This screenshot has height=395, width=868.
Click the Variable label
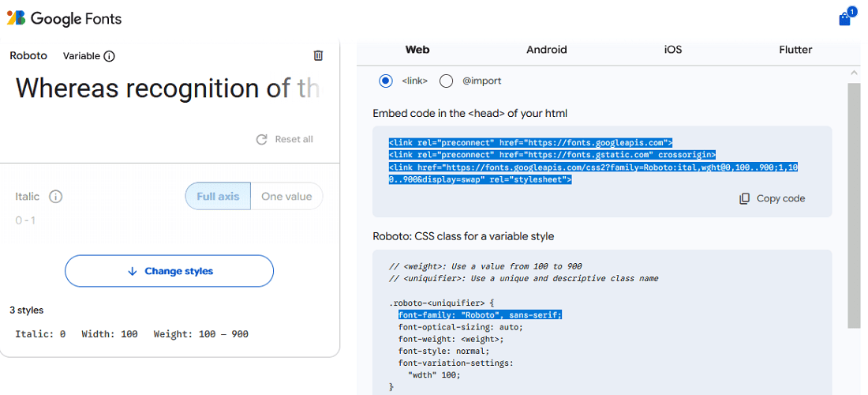[x=81, y=56]
